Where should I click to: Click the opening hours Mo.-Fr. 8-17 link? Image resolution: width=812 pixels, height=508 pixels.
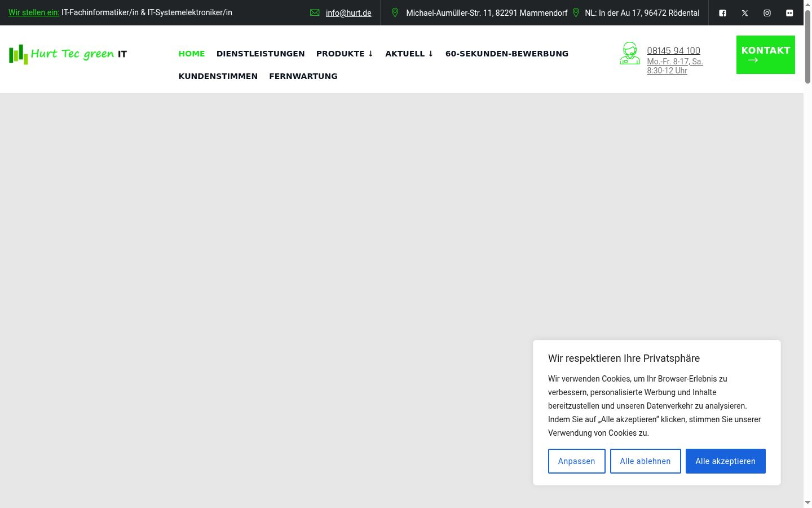[675, 66]
